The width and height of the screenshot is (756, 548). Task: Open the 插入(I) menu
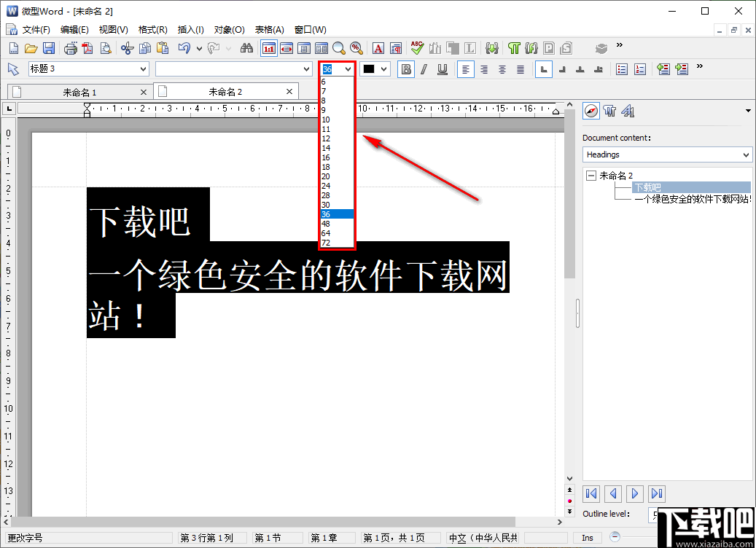[x=190, y=29]
